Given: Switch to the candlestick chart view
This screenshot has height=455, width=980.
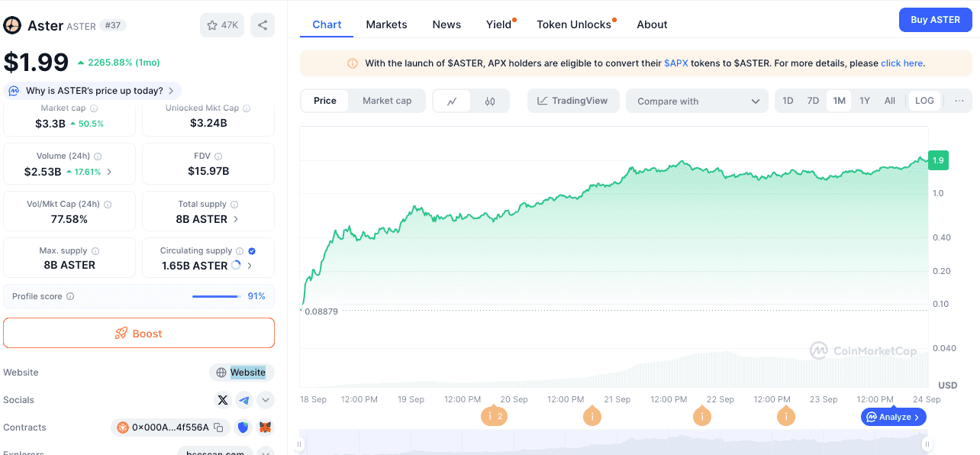Looking at the screenshot, I should click(490, 101).
